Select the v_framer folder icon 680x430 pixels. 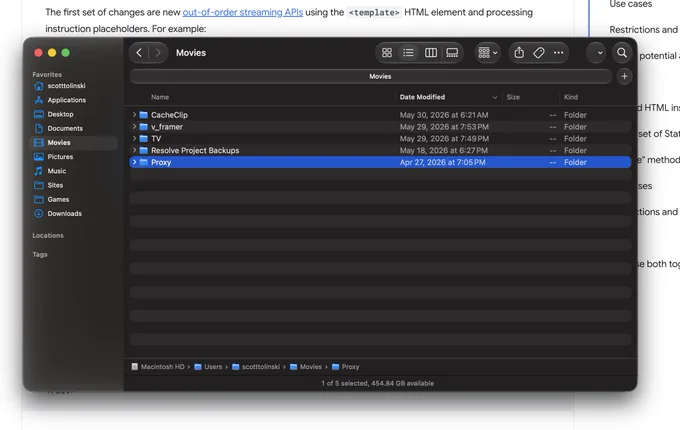tap(144, 127)
